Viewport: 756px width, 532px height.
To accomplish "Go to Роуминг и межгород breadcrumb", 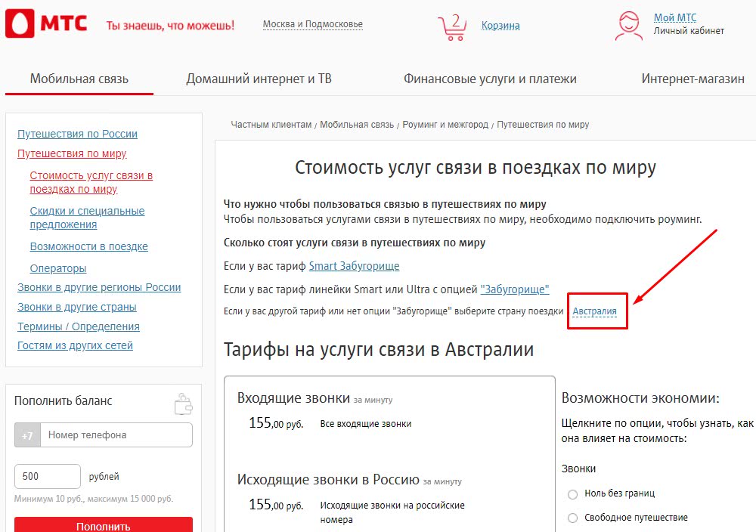I will 445,125.
